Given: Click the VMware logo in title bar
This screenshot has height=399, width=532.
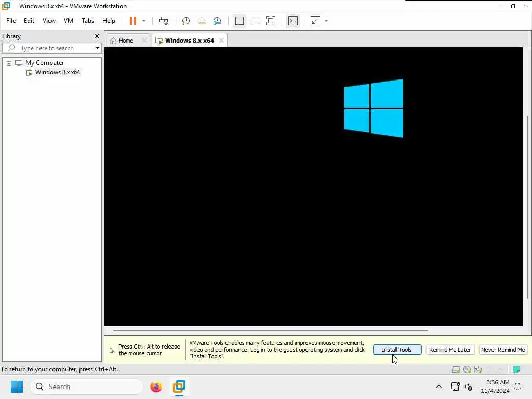Looking at the screenshot, I should pos(6,6).
